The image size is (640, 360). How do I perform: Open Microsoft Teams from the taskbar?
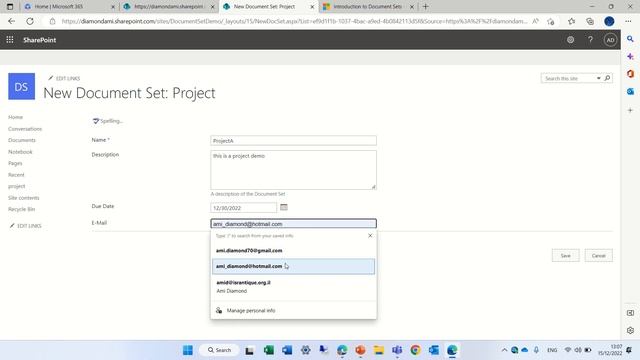tap(397, 350)
